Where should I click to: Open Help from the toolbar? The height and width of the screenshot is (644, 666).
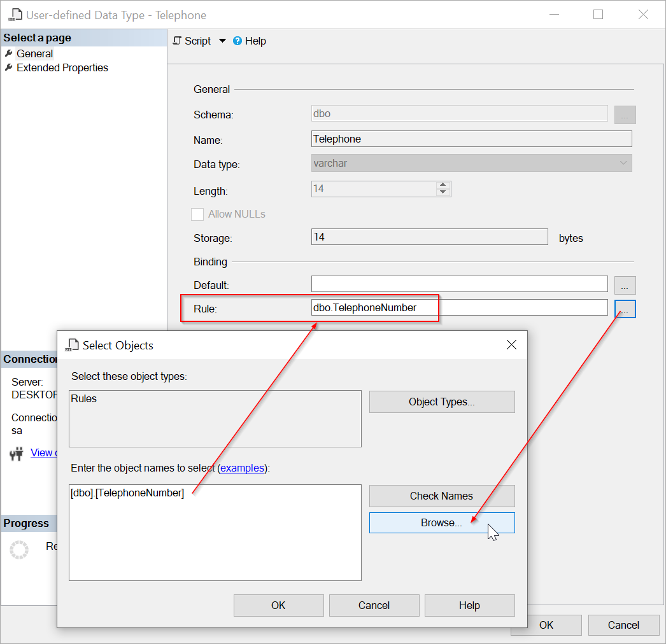[250, 41]
